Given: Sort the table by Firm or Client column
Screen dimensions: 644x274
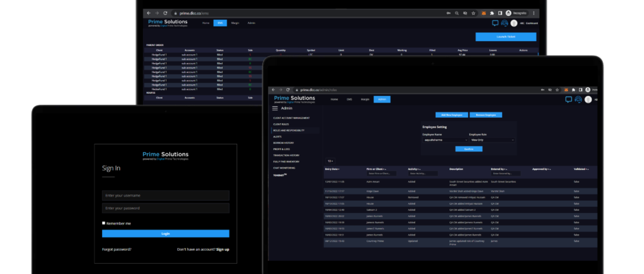Looking at the screenshot, I should point(377,169).
